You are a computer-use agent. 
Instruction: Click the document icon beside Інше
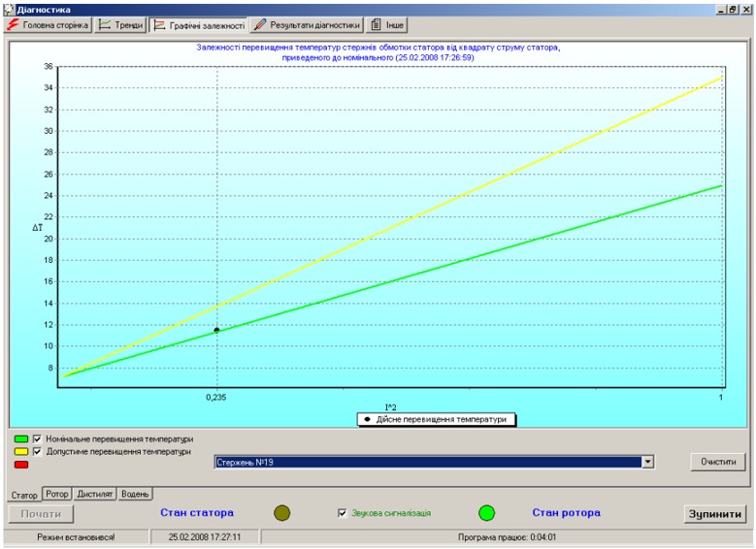tap(377, 25)
